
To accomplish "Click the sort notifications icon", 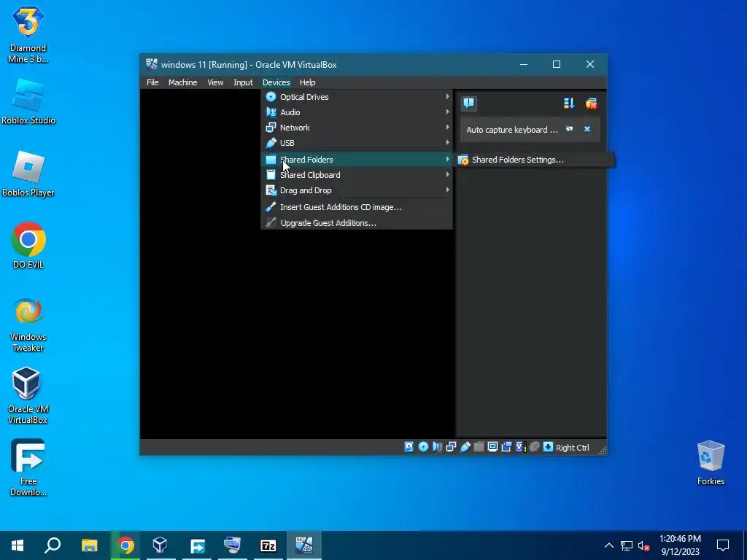I will tap(569, 104).
